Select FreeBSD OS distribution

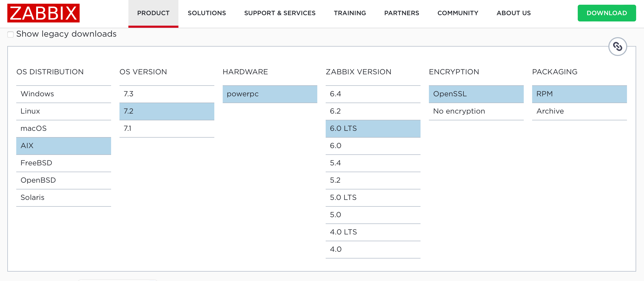(64, 163)
